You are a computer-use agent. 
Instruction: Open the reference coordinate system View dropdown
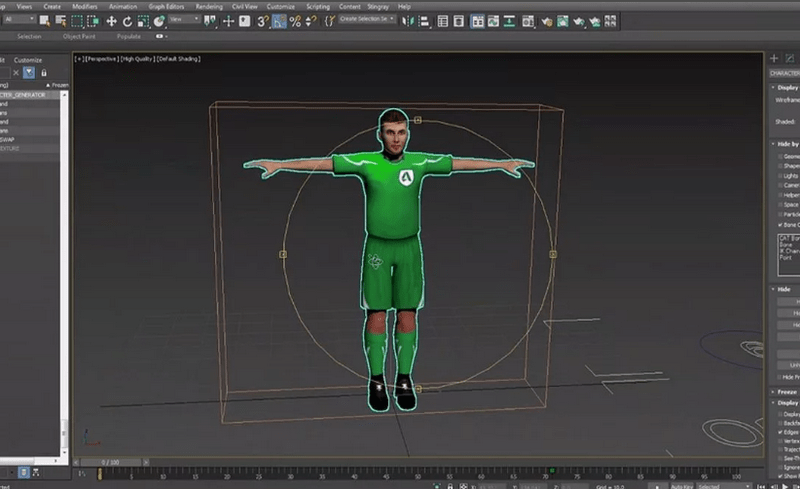coord(184,20)
